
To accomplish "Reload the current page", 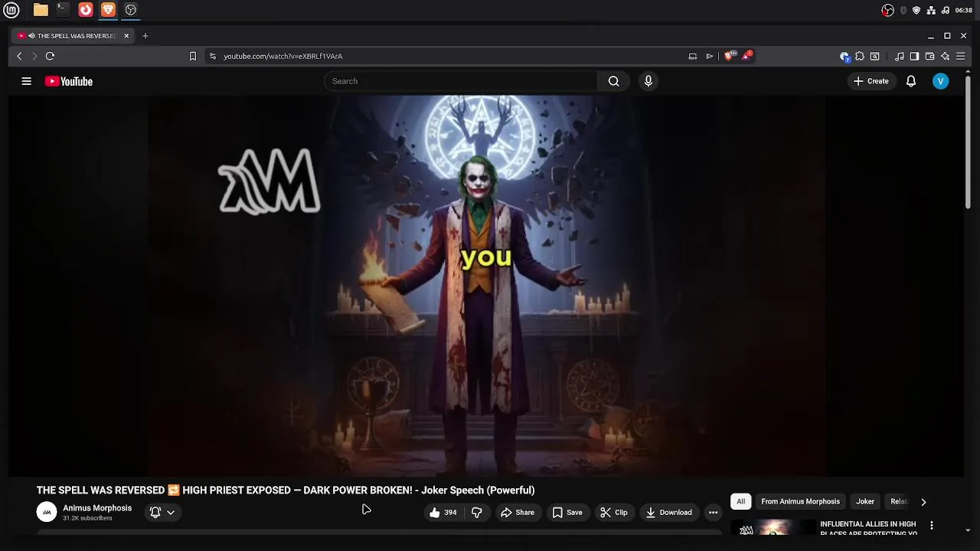I will pos(50,56).
